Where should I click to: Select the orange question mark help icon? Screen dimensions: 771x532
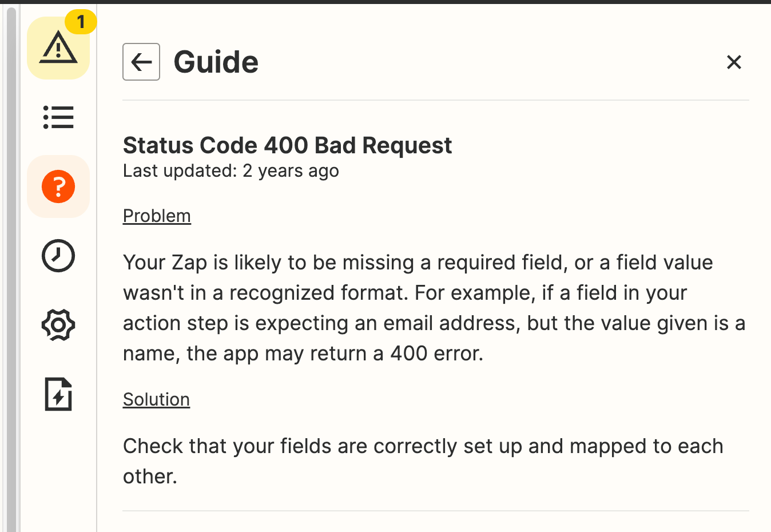[x=58, y=186]
